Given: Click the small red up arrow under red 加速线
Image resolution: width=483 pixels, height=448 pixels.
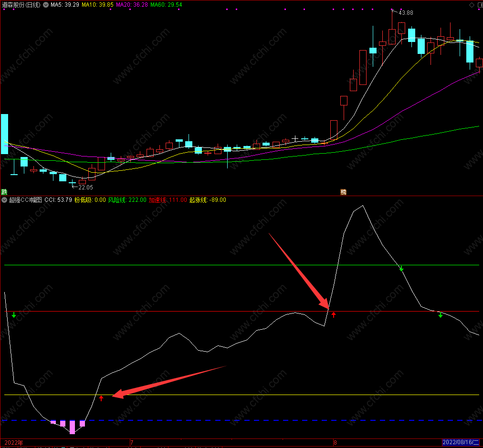Looking at the screenshot, I should tap(334, 315).
